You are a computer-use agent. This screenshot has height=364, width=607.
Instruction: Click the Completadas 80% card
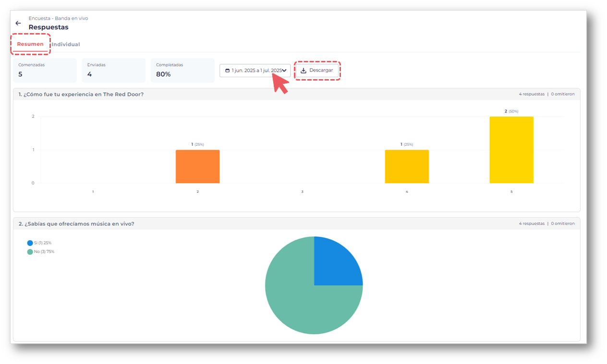182,70
